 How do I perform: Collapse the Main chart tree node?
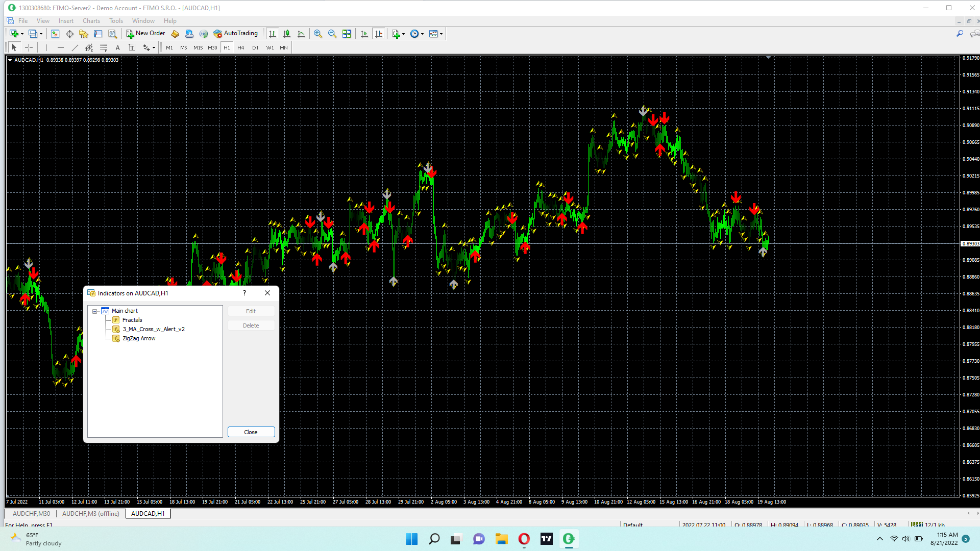[x=95, y=311]
